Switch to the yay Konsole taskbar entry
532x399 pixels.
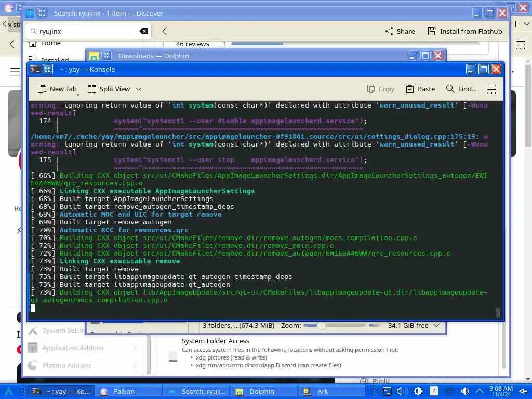pos(61,392)
